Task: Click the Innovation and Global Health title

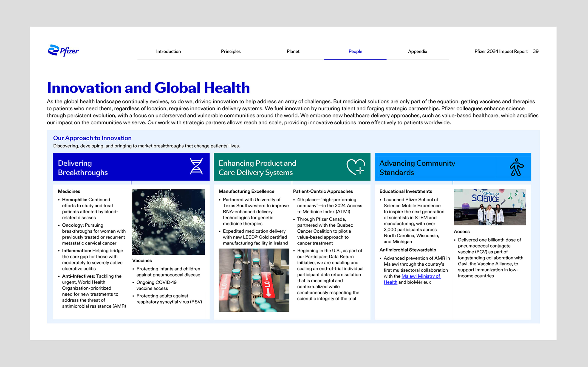Action: 148,88
